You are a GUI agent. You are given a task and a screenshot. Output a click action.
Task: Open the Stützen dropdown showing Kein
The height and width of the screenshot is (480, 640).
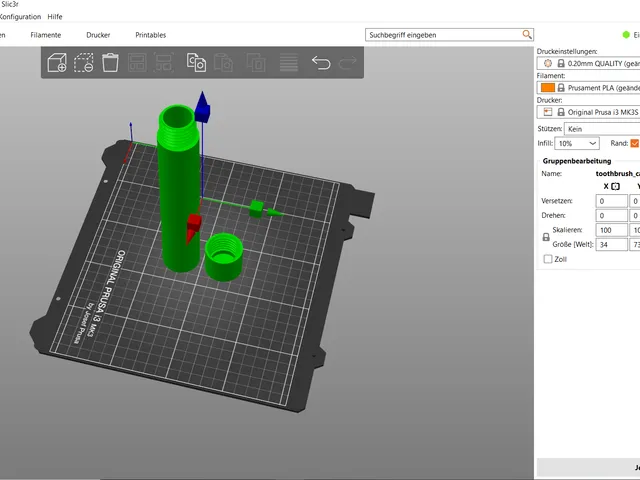tap(602, 129)
